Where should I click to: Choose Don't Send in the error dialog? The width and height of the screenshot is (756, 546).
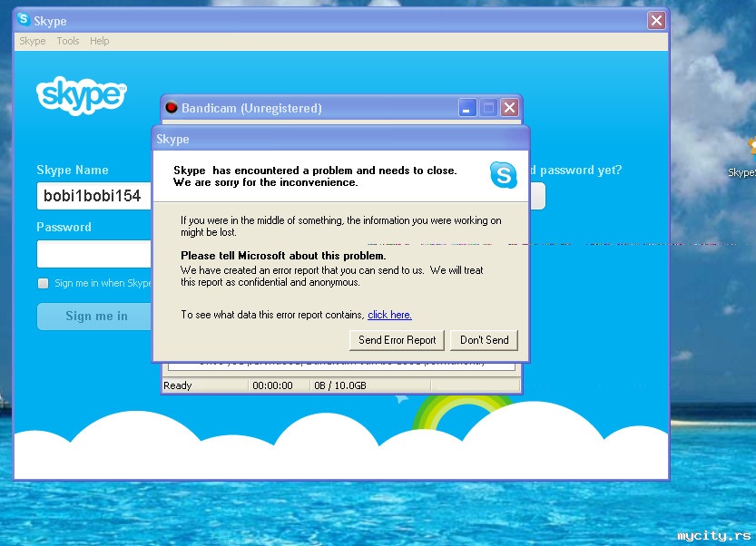[x=484, y=340]
